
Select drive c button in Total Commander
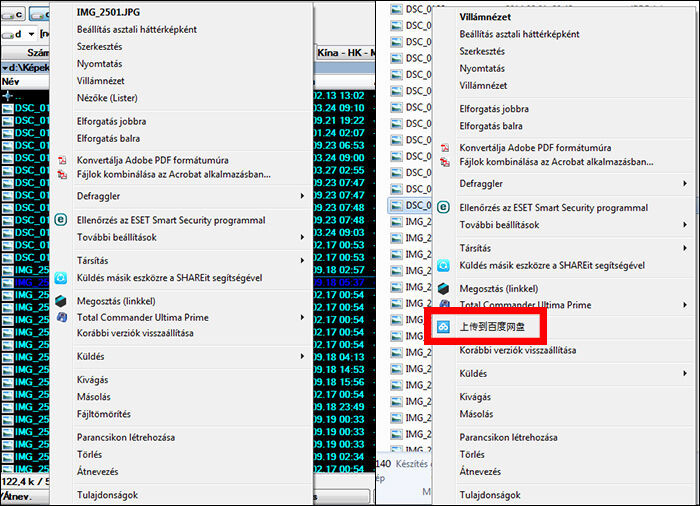click(x=13, y=15)
